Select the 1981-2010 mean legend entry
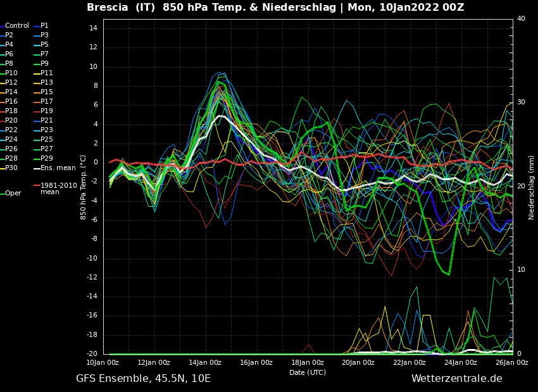The height and width of the screenshot is (392, 538). click(x=58, y=188)
